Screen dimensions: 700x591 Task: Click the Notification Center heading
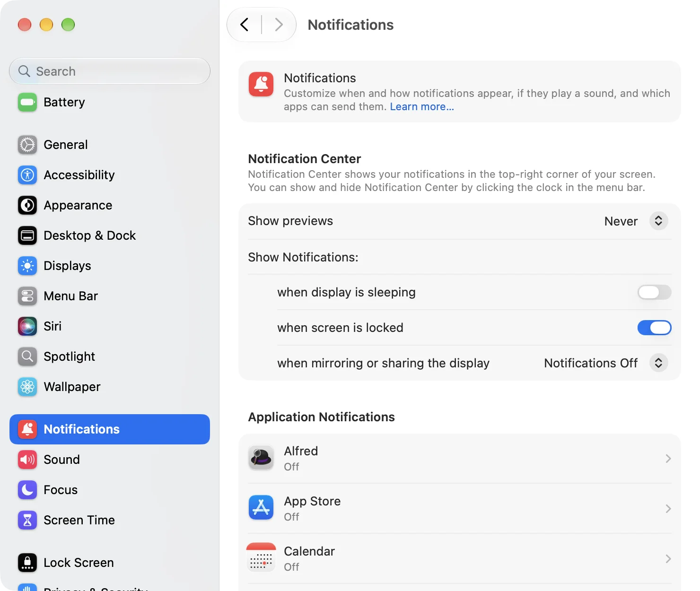[304, 159]
